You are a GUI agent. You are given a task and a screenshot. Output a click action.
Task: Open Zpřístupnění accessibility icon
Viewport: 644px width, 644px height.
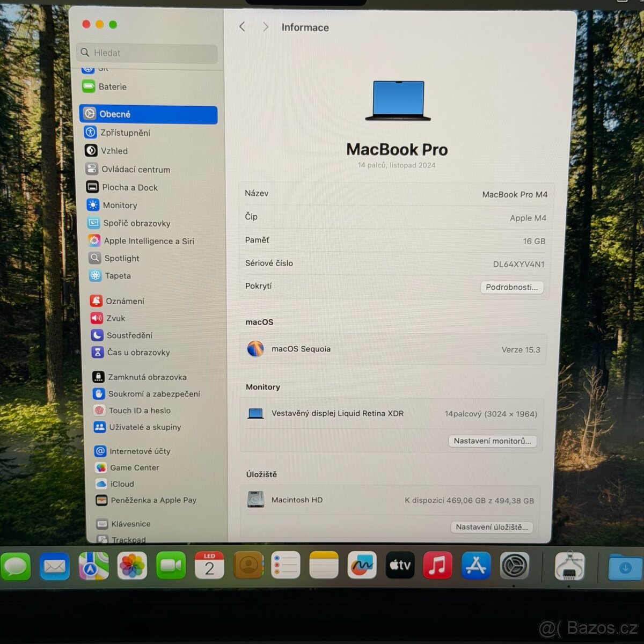tap(91, 133)
